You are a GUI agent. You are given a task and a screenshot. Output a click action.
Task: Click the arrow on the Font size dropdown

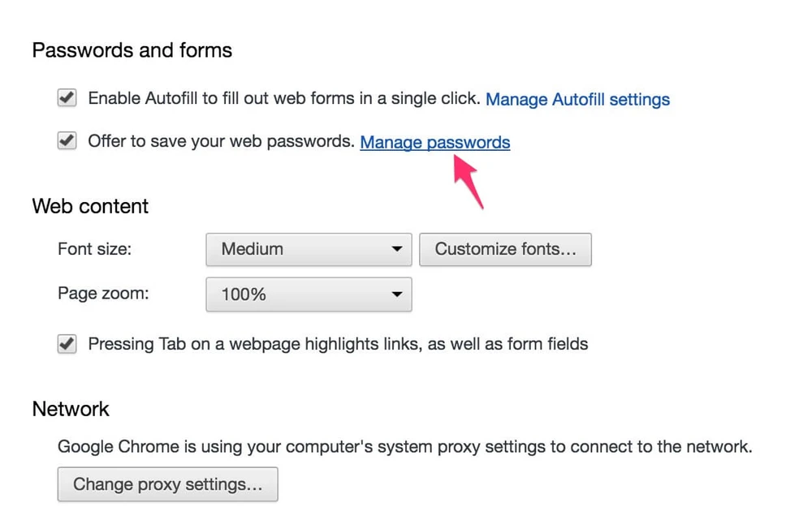pos(396,249)
